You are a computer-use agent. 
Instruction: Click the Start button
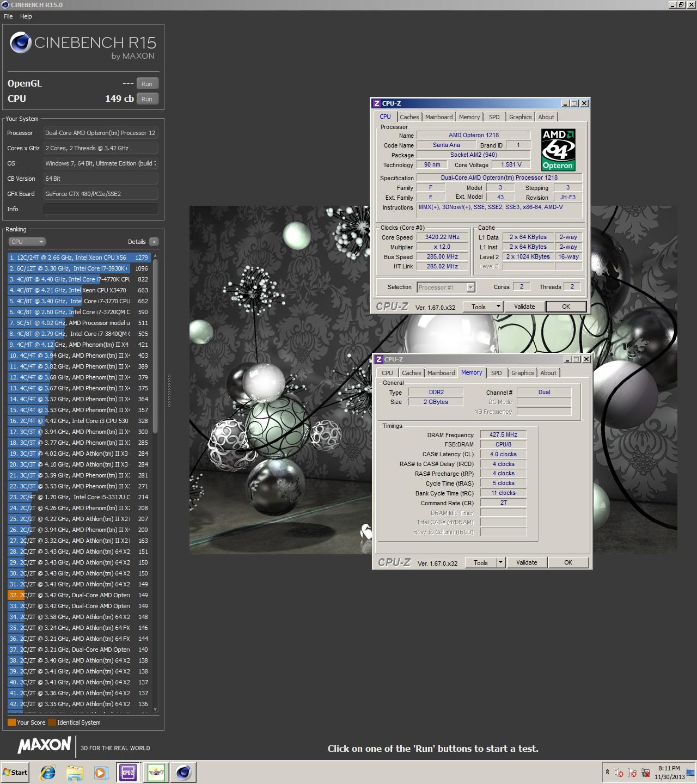coord(15,773)
